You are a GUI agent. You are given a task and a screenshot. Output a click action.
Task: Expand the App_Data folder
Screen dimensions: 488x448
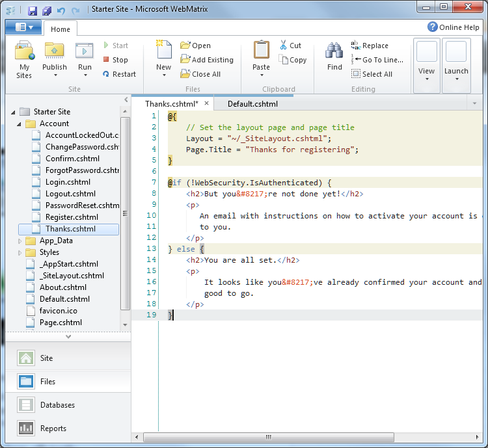pos(20,241)
